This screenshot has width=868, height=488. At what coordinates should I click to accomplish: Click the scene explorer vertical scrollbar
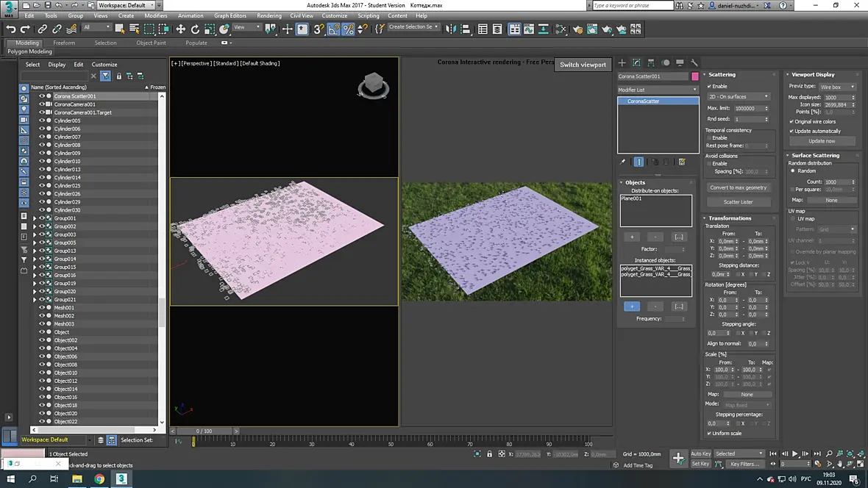(x=162, y=313)
